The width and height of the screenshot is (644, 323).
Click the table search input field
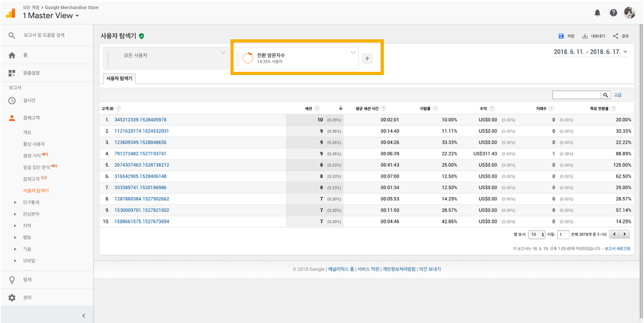click(x=576, y=95)
